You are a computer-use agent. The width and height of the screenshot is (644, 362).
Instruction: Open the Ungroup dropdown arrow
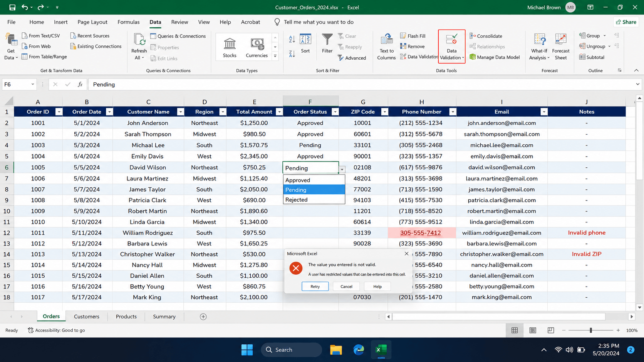609,47
